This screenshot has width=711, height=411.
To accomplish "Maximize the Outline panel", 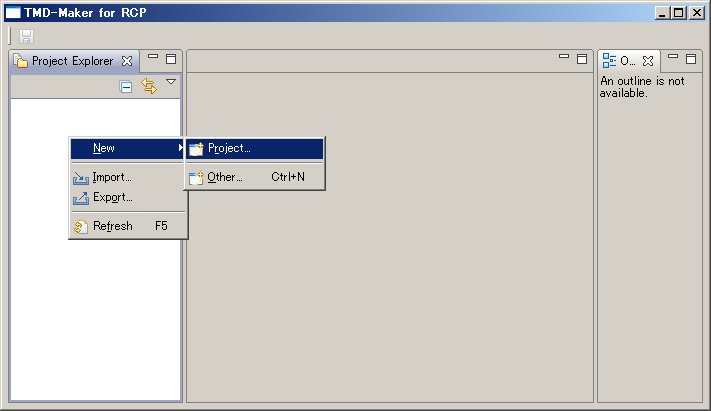I will [691, 59].
